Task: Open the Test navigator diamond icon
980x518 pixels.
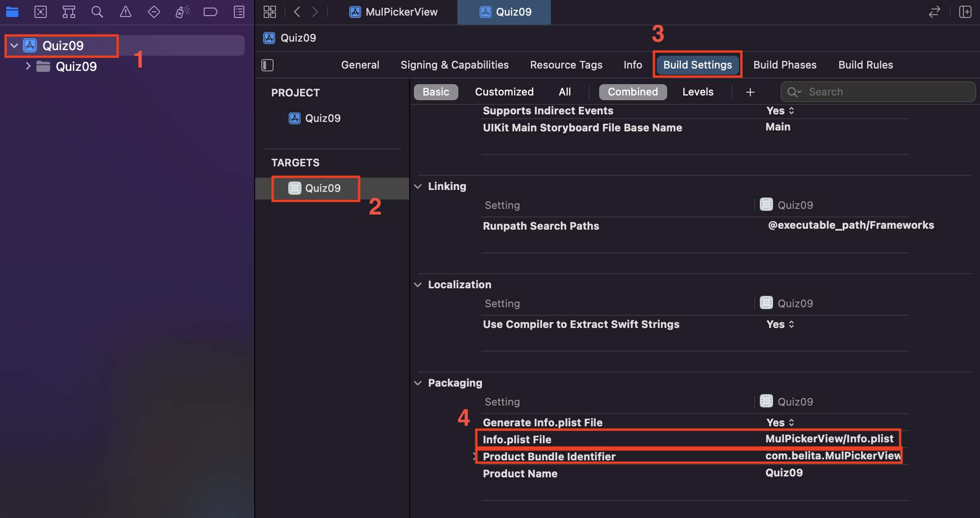Action: (154, 12)
